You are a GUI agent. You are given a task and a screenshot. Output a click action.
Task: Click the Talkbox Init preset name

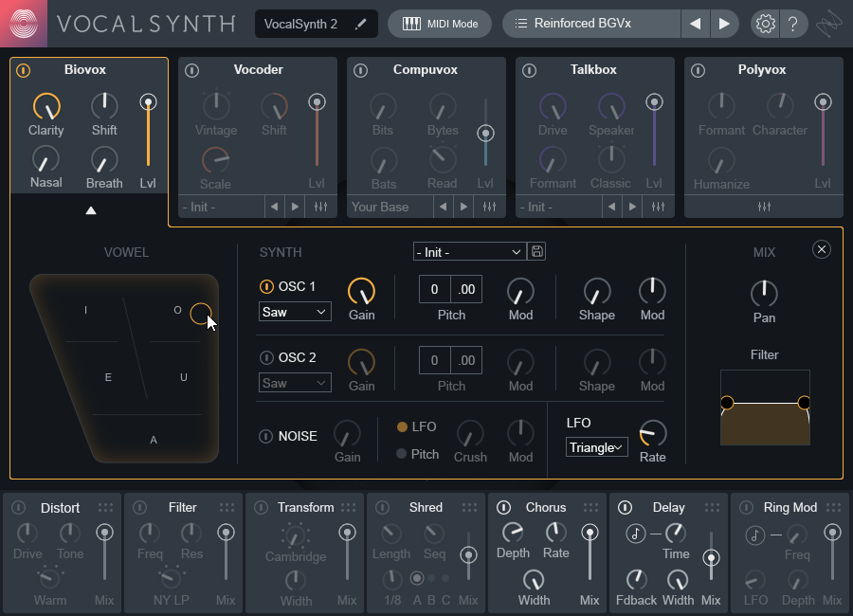[x=536, y=207]
